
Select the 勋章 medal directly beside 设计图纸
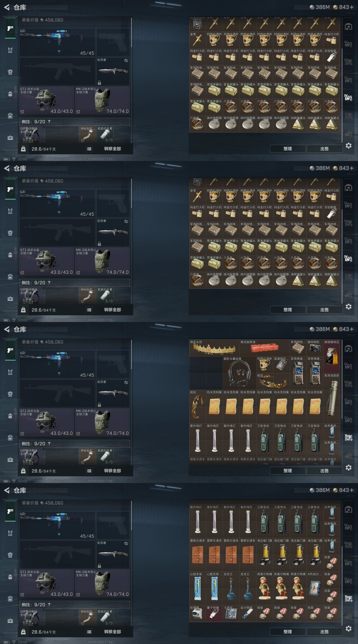pos(265,614)
